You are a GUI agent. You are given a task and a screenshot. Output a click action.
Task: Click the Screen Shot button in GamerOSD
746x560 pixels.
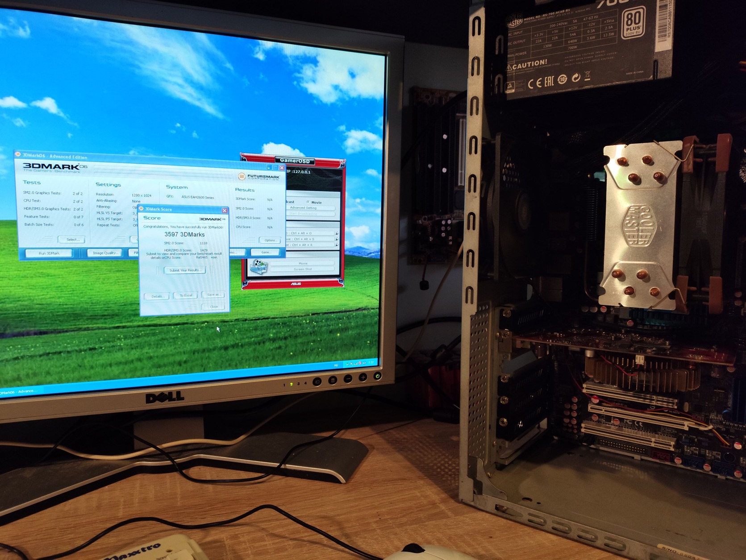pyautogui.click(x=303, y=269)
